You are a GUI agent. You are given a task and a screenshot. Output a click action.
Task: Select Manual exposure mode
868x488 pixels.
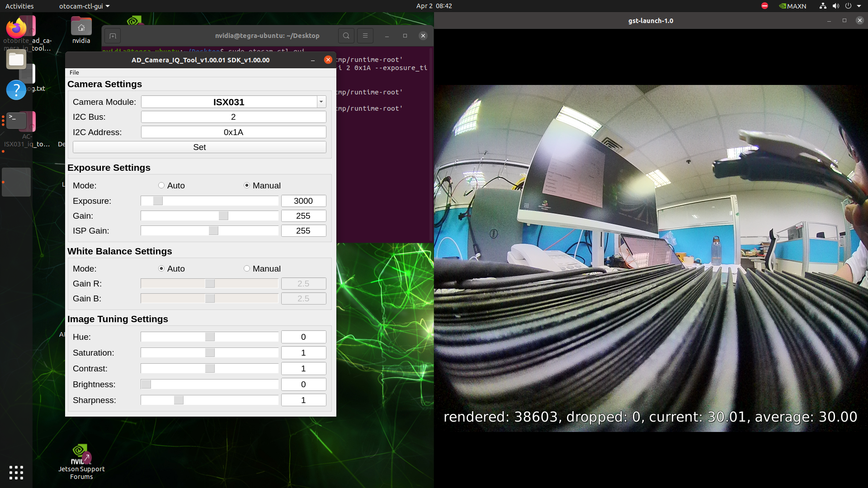coord(247,186)
